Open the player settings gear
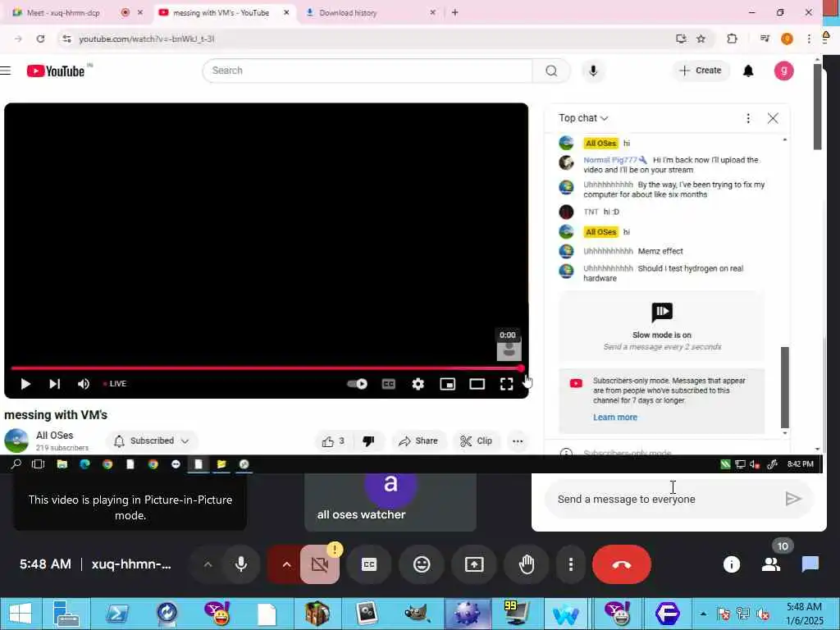The width and height of the screenshot is (840, 630). click(x=418, y=384)
